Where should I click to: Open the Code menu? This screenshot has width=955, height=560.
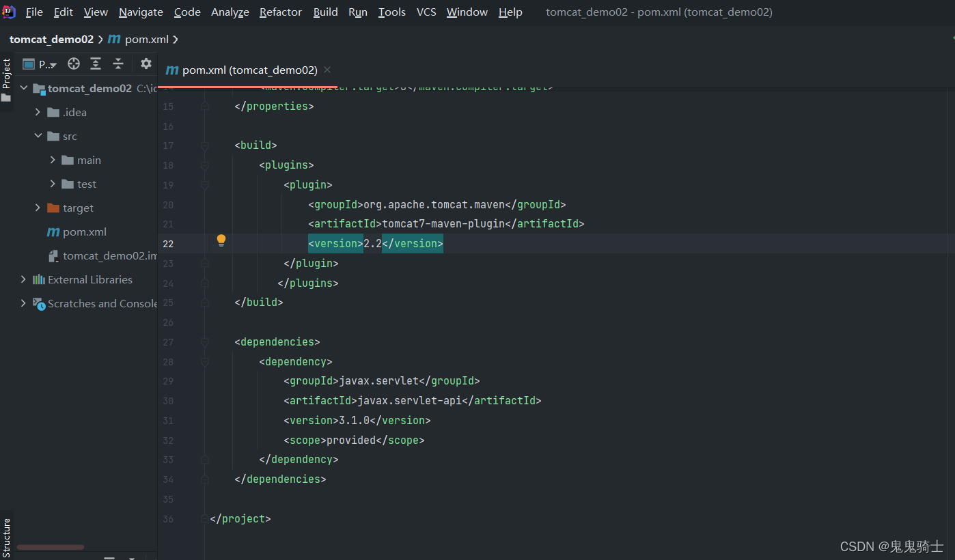coord(187,12)
